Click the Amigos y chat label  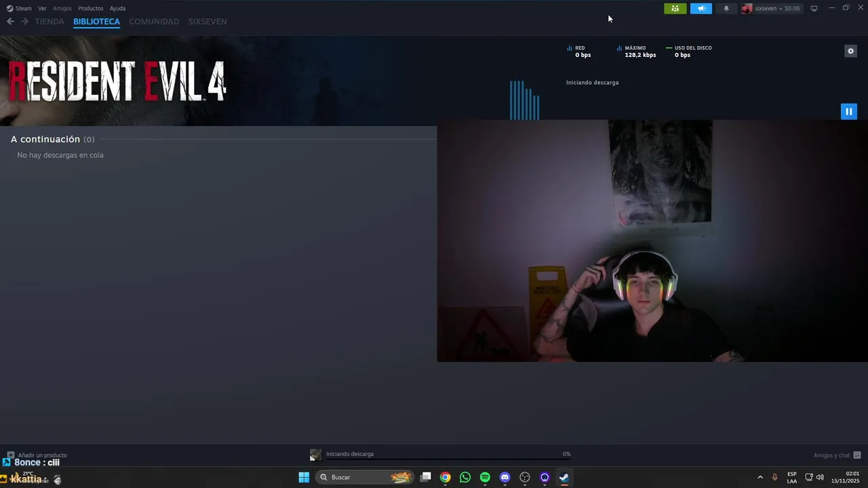point(831,455)
